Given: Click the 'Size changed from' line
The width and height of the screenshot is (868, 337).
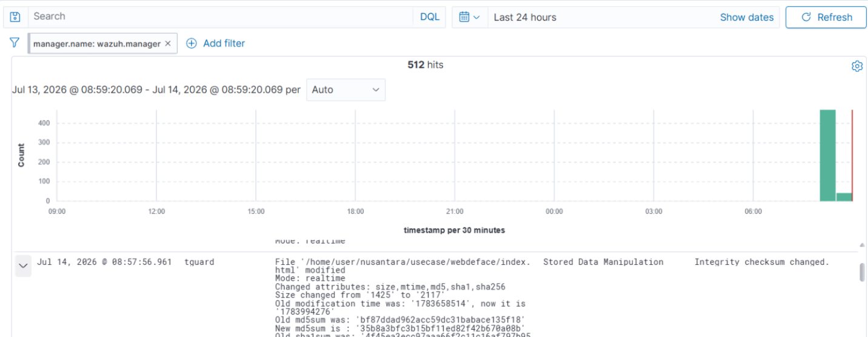Looking at the screenshot, I should (x=361, y=295).
